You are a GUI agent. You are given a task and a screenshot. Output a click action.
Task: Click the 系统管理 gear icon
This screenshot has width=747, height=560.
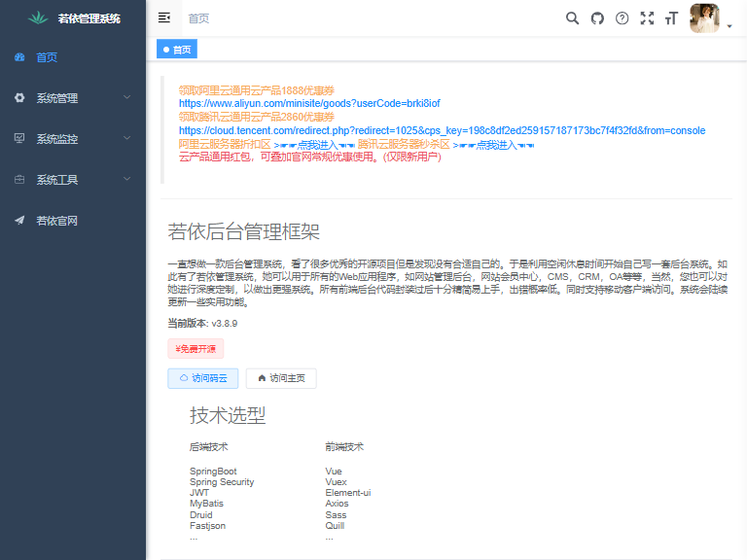19,98
